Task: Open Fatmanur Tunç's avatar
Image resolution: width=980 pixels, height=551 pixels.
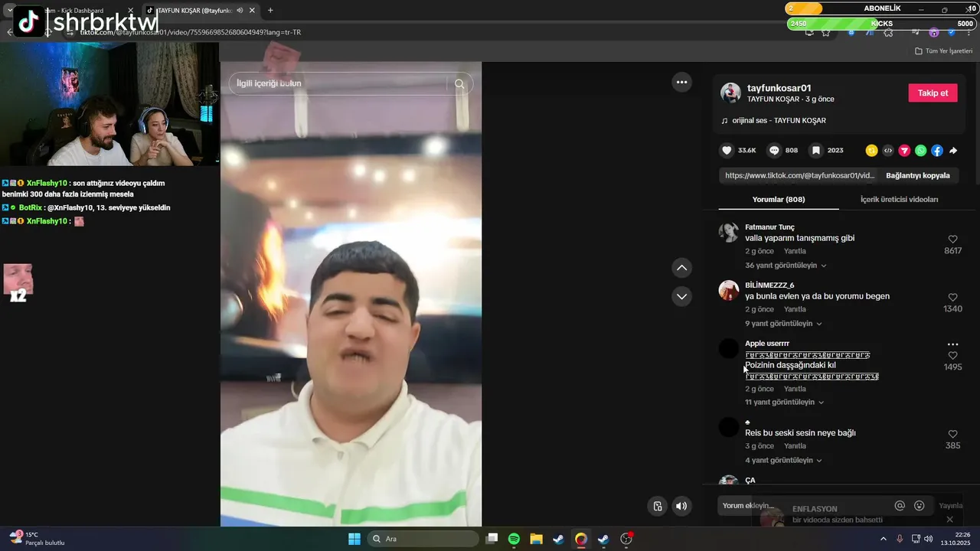Action: click(729, 233)
